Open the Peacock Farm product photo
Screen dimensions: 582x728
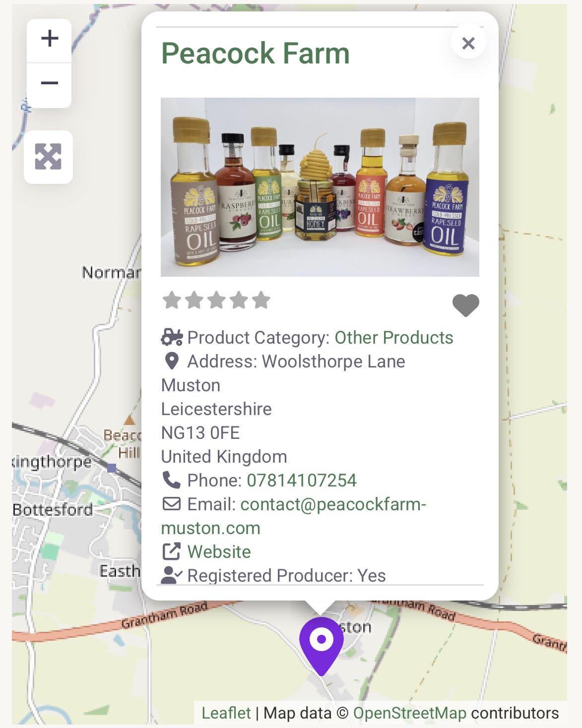click(320, 187)
